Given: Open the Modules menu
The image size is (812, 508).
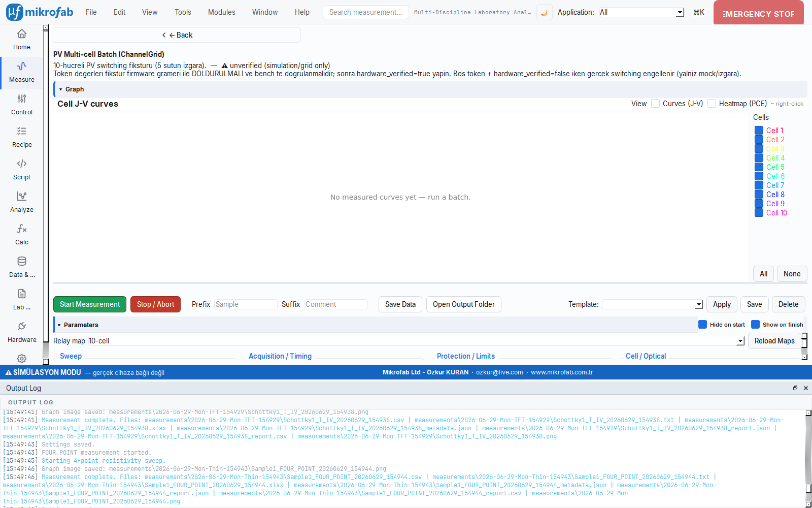Looking at the screenshot, I should pos(222,12).
